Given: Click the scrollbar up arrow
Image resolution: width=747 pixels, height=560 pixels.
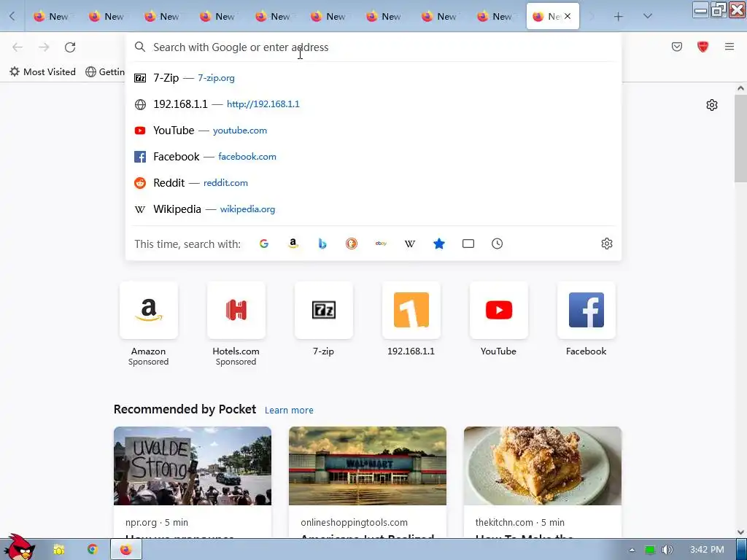Looking at the screenshot, I should click(740, 88).
